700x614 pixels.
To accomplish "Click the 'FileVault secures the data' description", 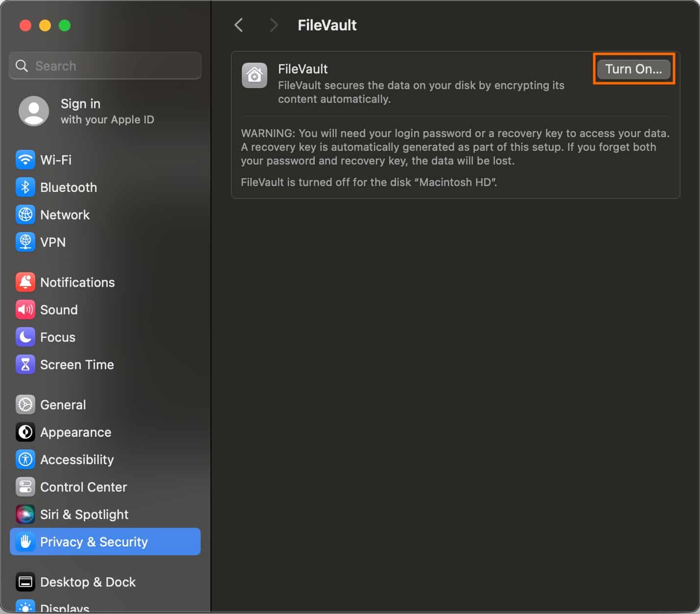I will coord(421,92).
